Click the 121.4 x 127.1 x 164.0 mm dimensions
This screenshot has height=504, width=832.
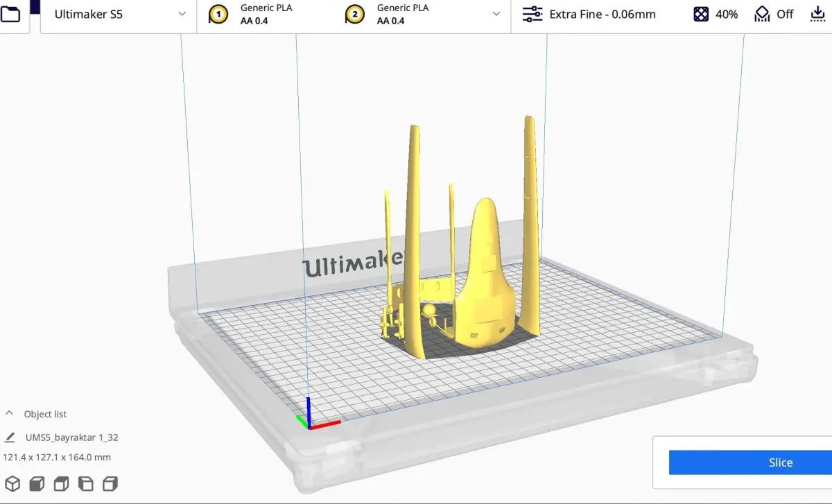57,458
